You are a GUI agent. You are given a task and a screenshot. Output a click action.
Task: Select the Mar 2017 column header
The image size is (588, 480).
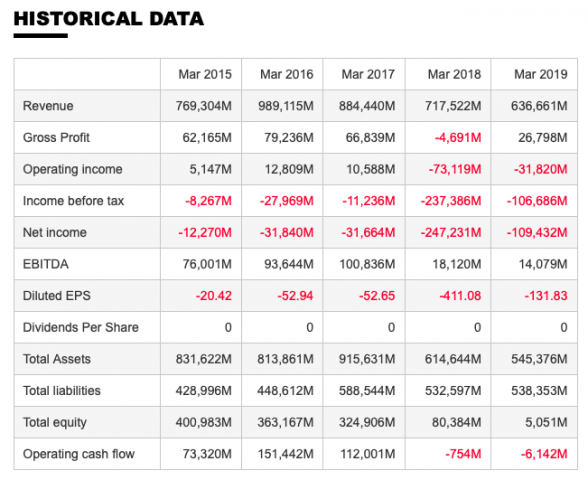[x=368, y=74]
